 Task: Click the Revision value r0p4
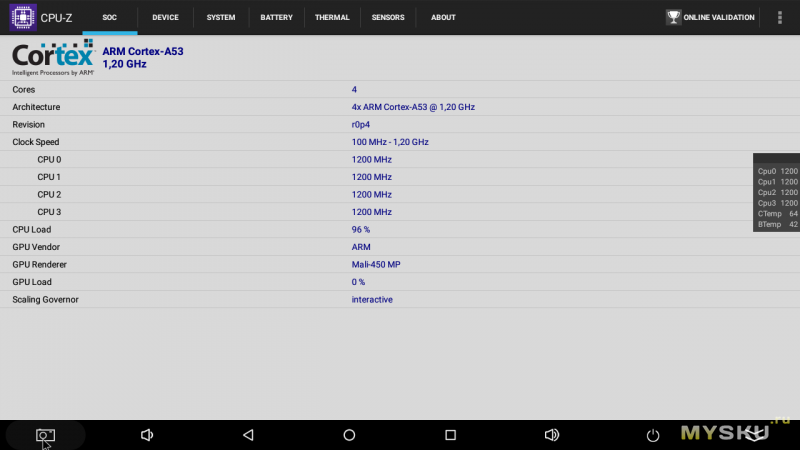(361, 124)
